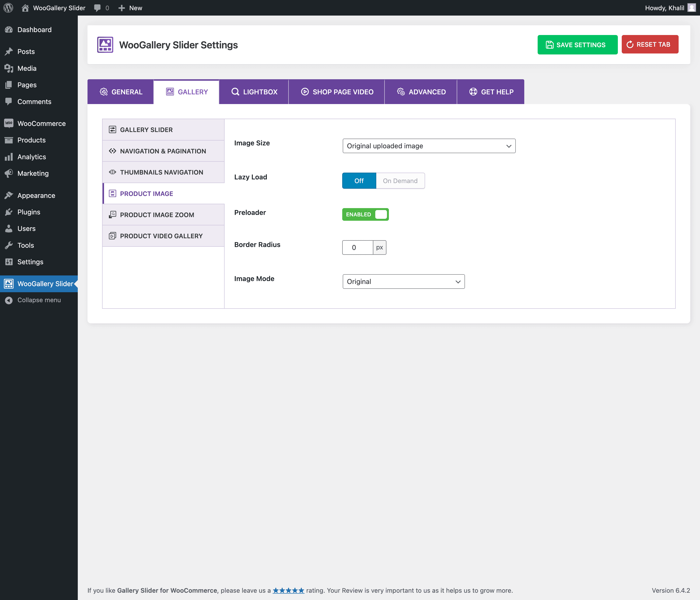This screenshot has width=700, height=600.
Task: Click the WordPress logo icon
Action: point(8,8)
